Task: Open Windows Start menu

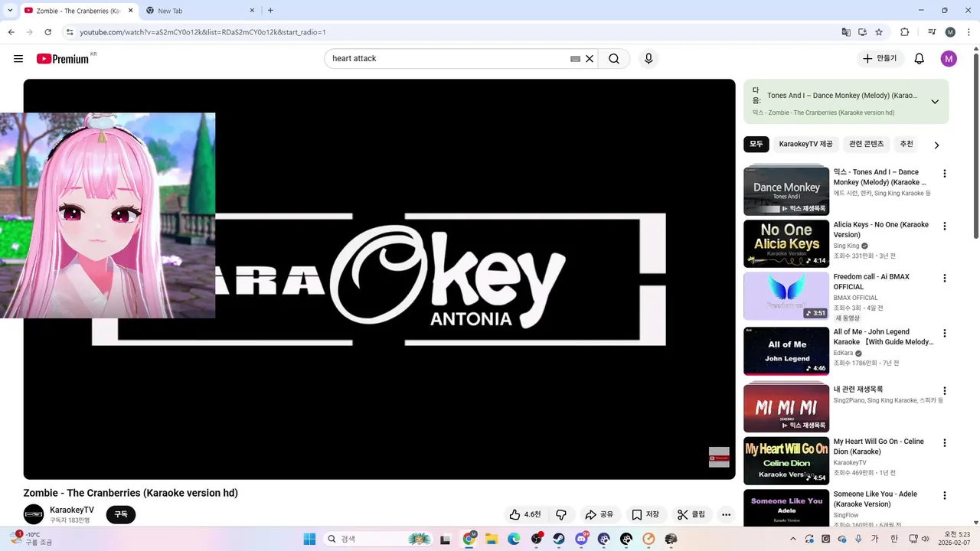Action: pyautogui.click(x=309, y=539)
